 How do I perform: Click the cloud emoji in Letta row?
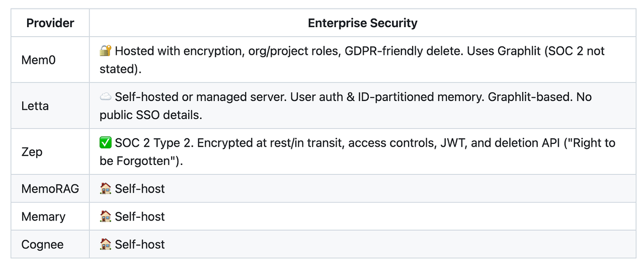(106, 97)
